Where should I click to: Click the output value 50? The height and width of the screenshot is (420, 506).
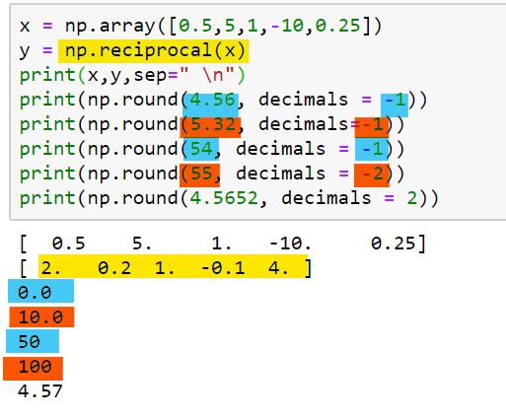(x=30, y=342)
